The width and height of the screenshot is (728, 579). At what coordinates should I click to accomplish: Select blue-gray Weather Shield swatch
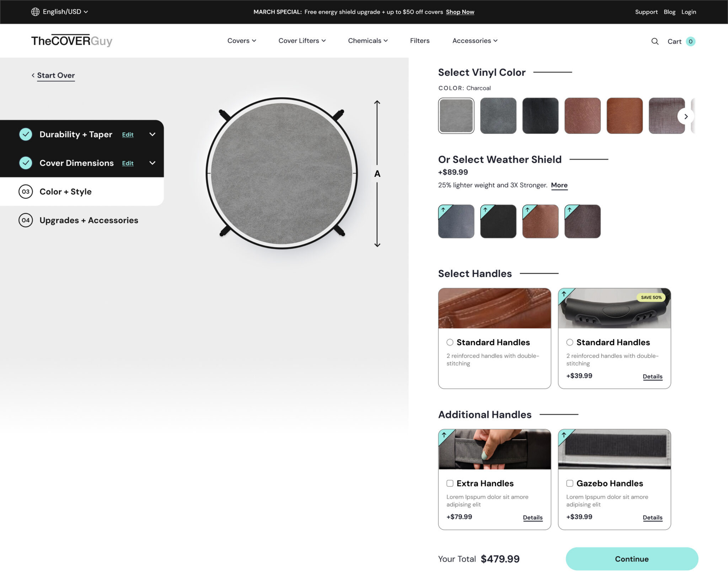click(x=456, y=221)
